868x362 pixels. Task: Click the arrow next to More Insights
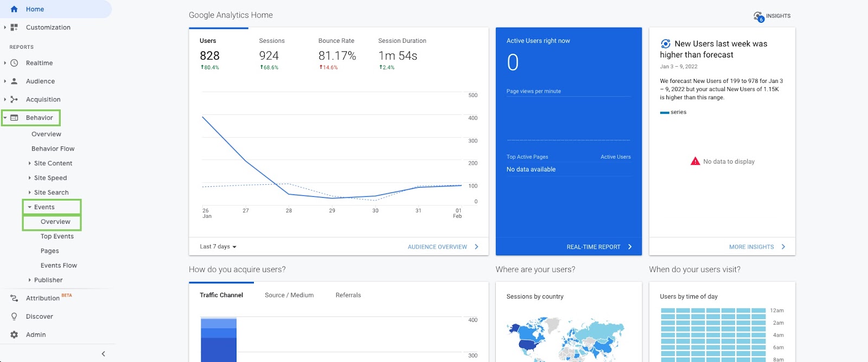click(x=783, y=247)
